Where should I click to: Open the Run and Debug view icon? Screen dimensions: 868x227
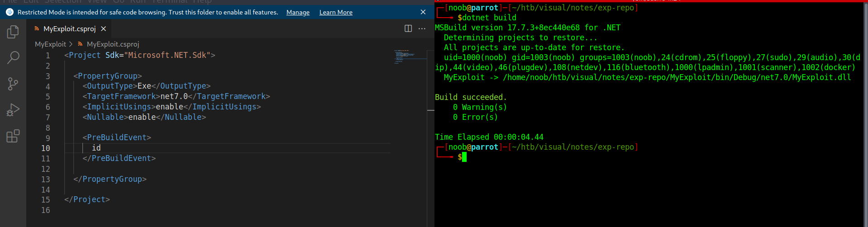[x=13, y=110]
